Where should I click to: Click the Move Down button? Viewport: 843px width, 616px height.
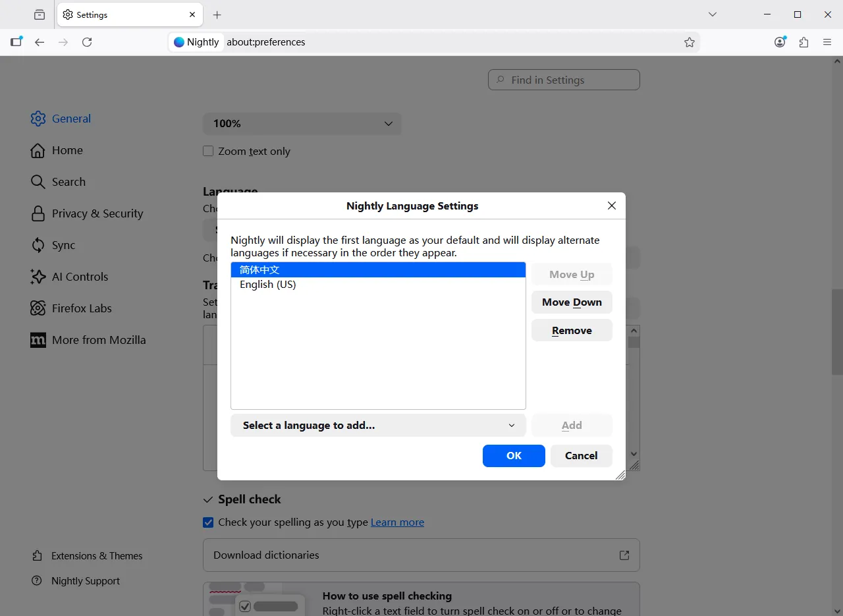(572, 302)
